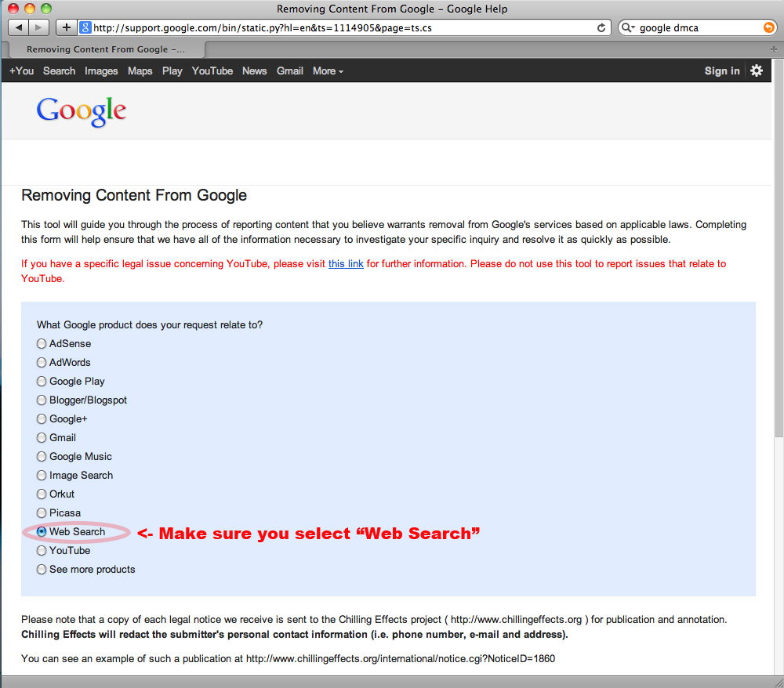Click the magnifying glass in the search box
Screen dimensions: 784x688
(x=627, y=27)
